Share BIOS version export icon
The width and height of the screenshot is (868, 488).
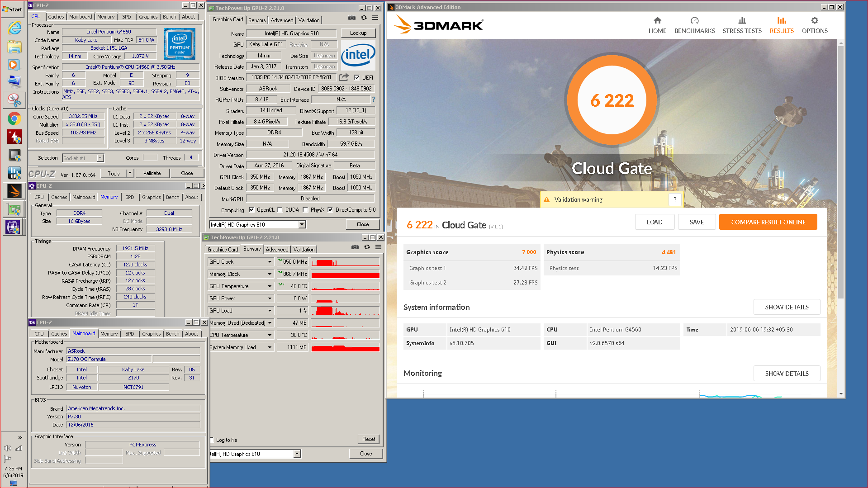(x=344, y=77)
